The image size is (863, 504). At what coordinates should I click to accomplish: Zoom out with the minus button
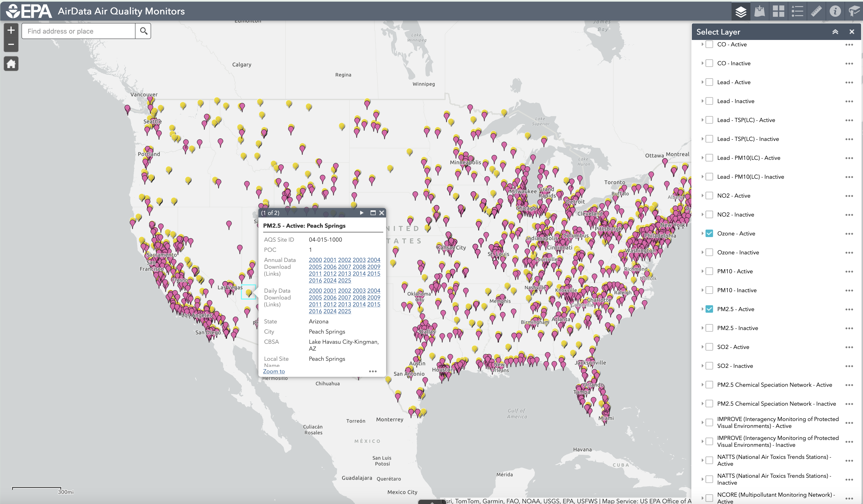(x=11, y=44)
